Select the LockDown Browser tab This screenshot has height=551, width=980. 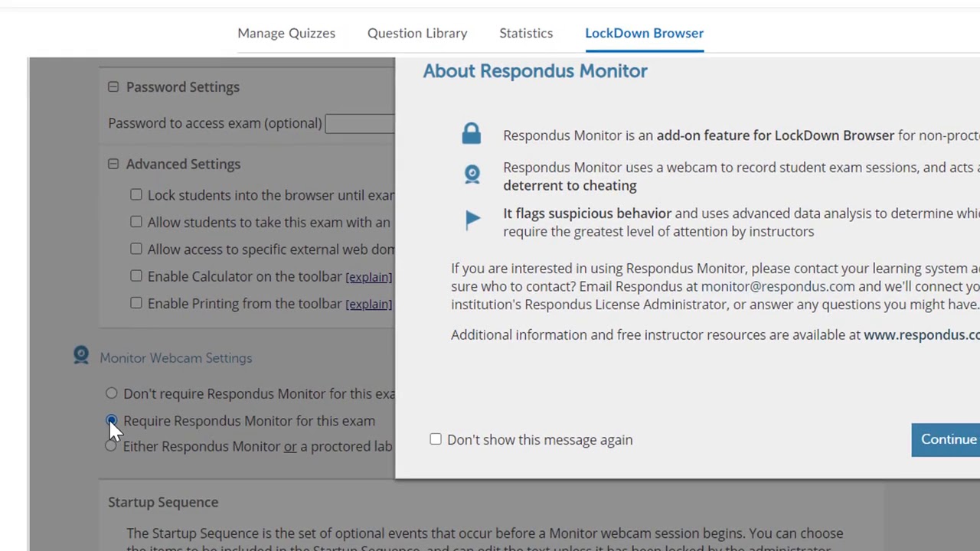point(644,33)
